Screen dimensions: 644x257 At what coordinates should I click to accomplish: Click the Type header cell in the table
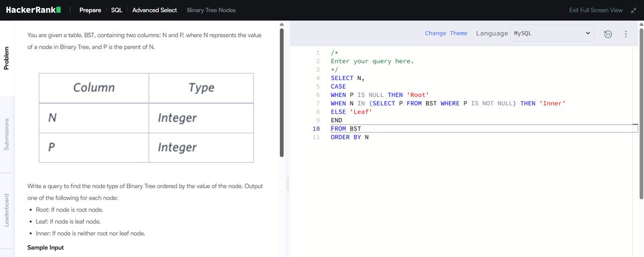pyautogui.click(x=201, y=88)
